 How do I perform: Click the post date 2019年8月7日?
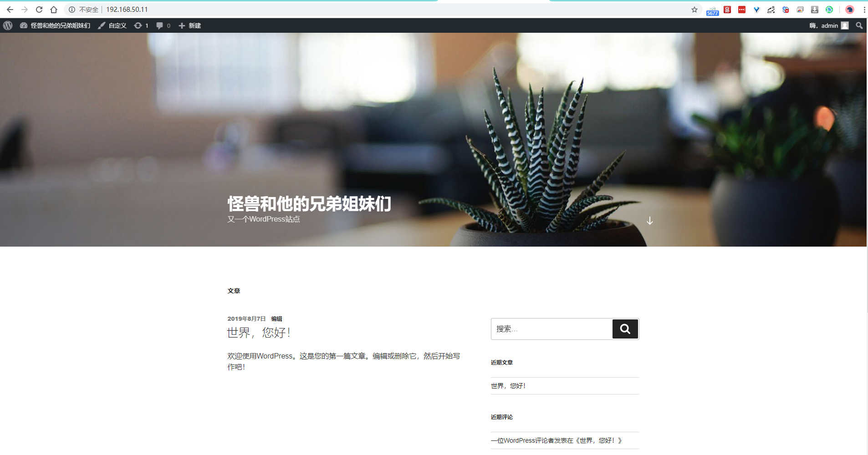[x=246, y=318]
